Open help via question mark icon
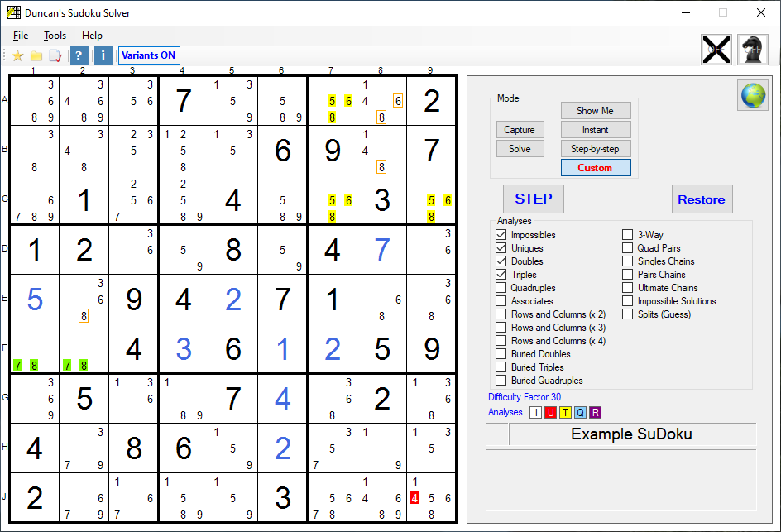 coord(79,55)
